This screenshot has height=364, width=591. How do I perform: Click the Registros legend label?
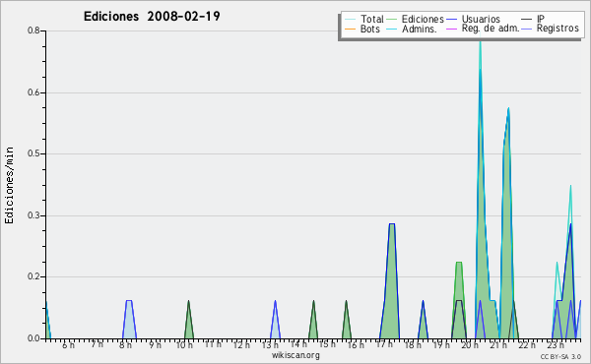coord(558,29)
